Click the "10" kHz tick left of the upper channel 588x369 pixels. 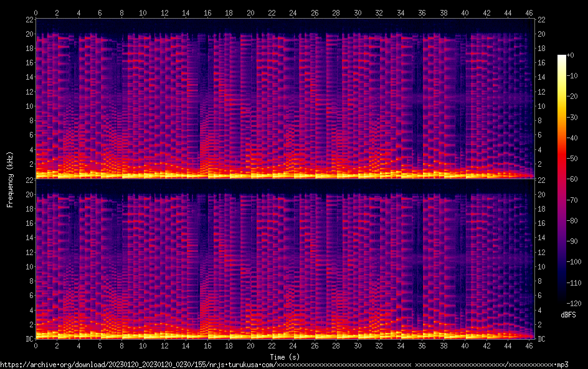pos(28,106)
